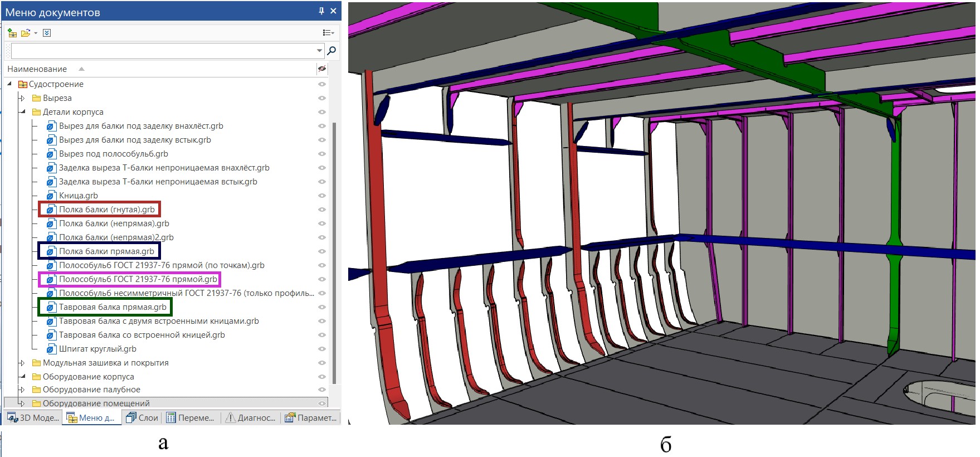Click the Кница.grb file icon
Image resolution: width=980 pixels, height=457 pixels.
click(51, 196)
